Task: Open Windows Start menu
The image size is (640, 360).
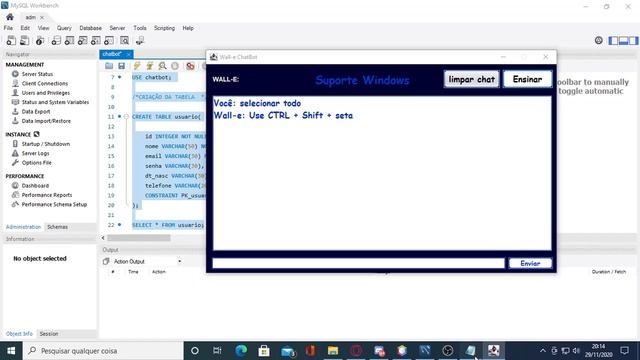Action: click(11, 351)
